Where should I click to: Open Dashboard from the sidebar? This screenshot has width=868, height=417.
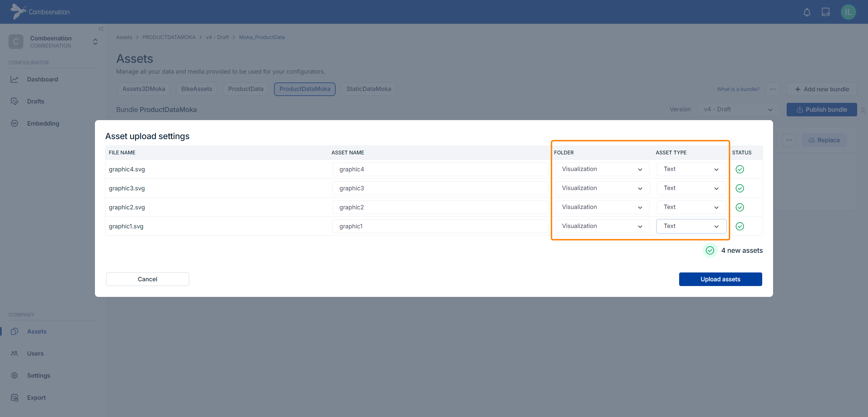(42, 79)
